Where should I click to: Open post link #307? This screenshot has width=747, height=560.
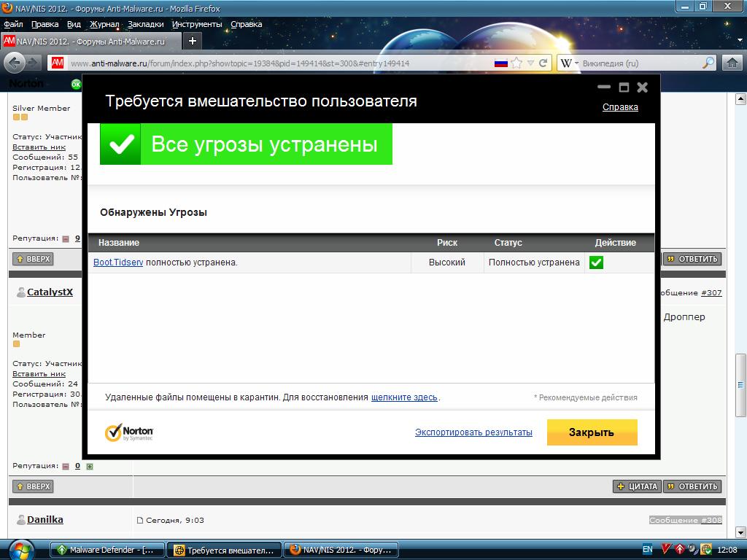click(x=711, y=293)
